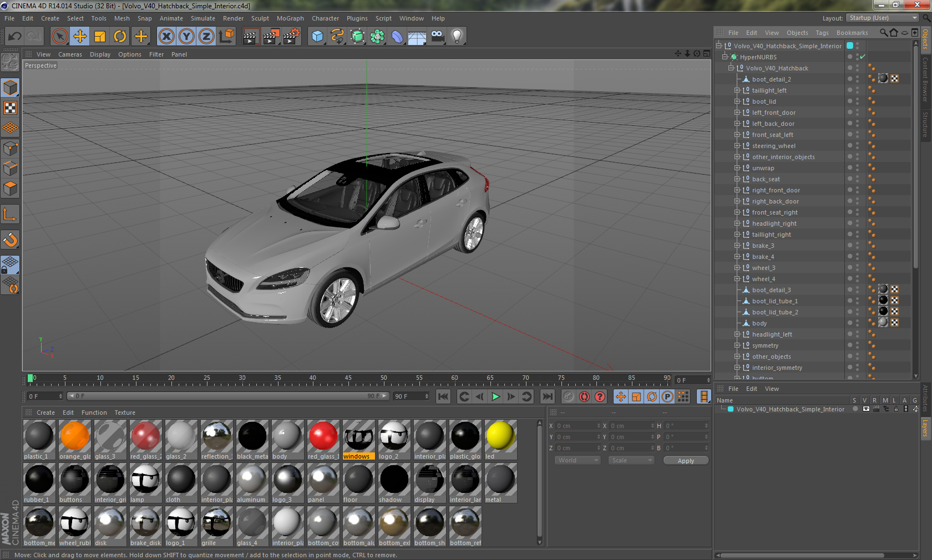The image size is (932, 560).
Task: Open material manager Texture menu
Action: (125, 413)
